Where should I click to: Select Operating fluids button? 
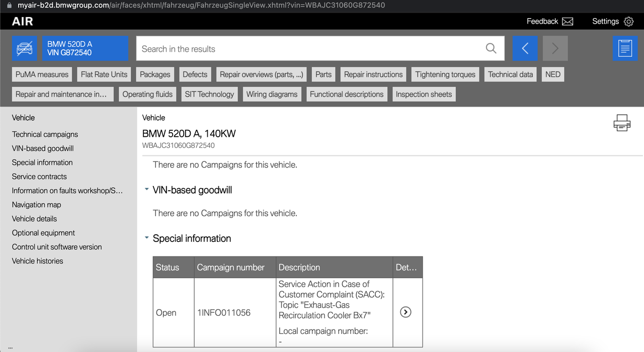[147, 94]
